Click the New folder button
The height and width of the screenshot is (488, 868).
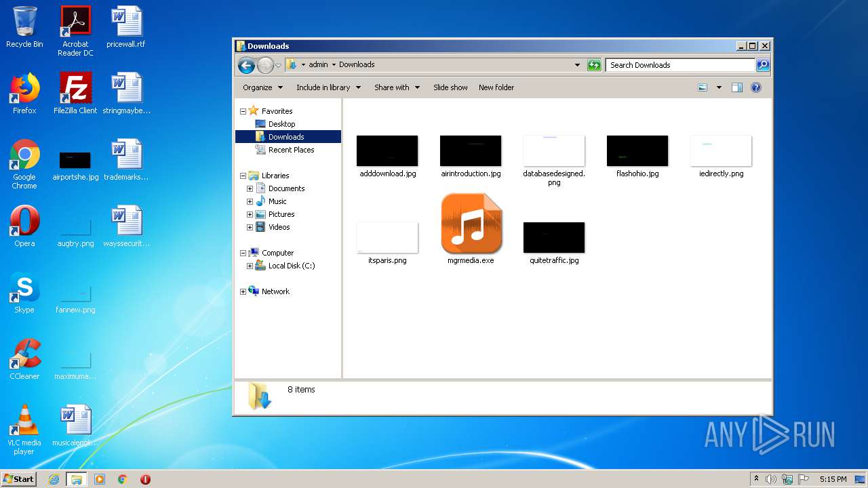[496, 87]
